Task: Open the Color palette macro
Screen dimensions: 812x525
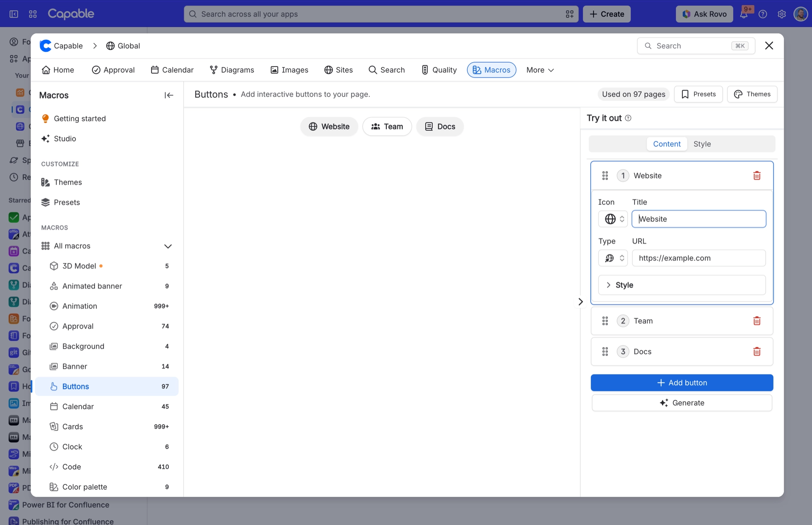Action: [x=107, y=487]
